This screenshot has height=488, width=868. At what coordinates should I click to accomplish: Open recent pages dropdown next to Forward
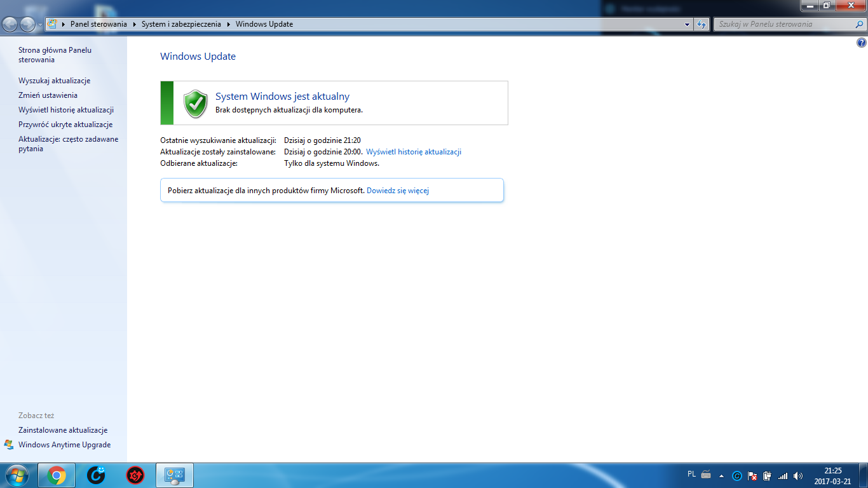[x=41, y=24]
